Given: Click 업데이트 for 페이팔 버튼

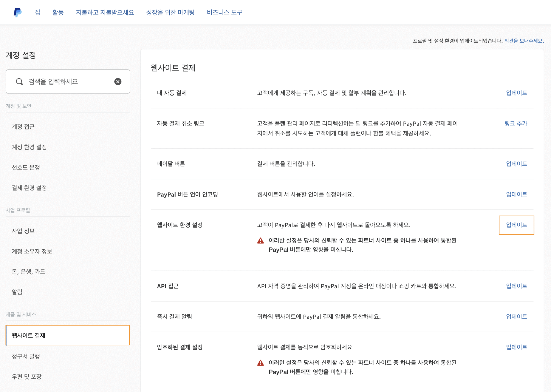Looking at the screenshot, I should [x=517, y=164].
